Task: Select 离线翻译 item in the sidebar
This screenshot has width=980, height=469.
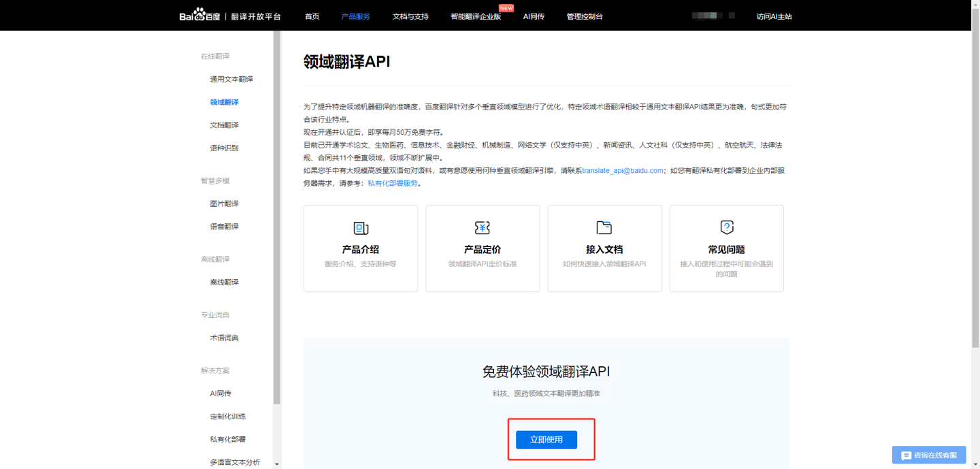Action: (224, 282)
